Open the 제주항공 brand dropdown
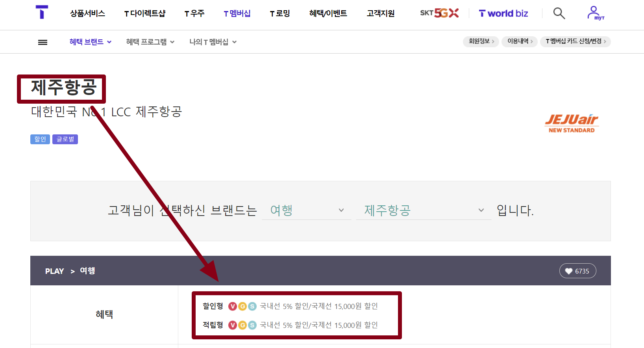The image size is (644, 348). click(x=424, y=210)
